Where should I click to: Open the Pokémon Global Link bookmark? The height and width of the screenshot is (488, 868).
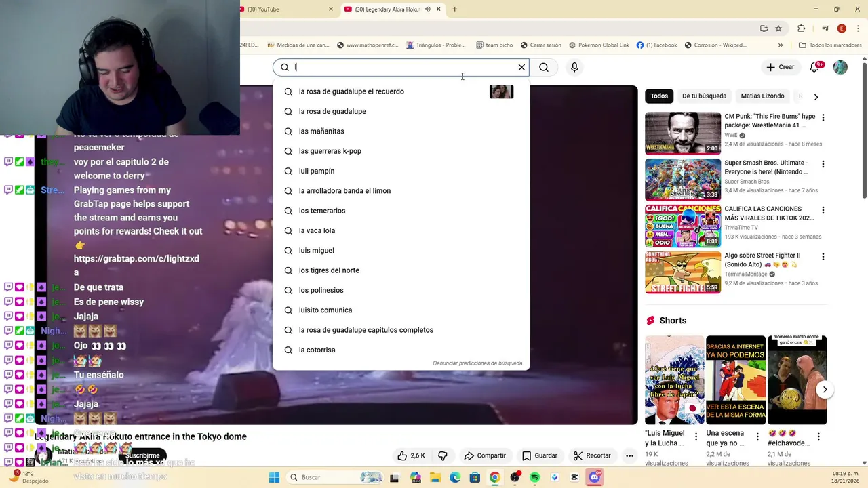599,45
